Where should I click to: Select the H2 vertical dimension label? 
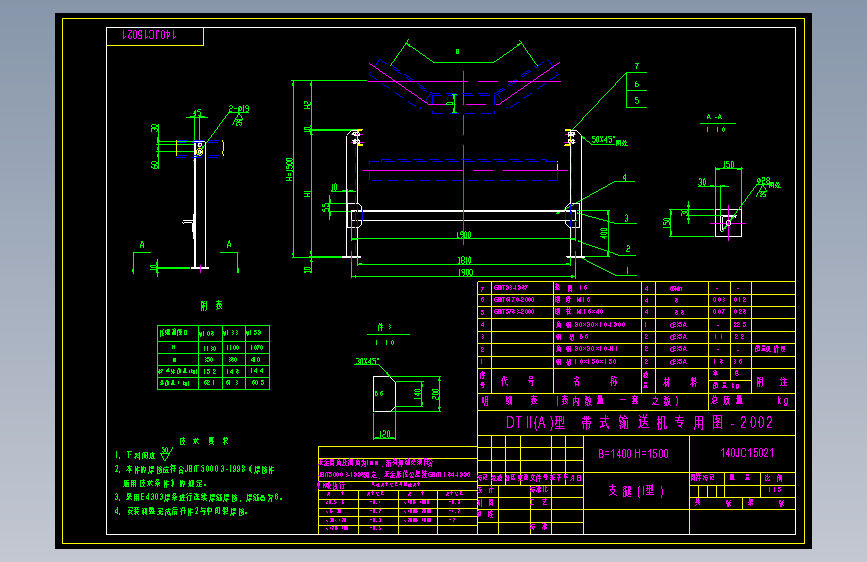tap(308, 105)
